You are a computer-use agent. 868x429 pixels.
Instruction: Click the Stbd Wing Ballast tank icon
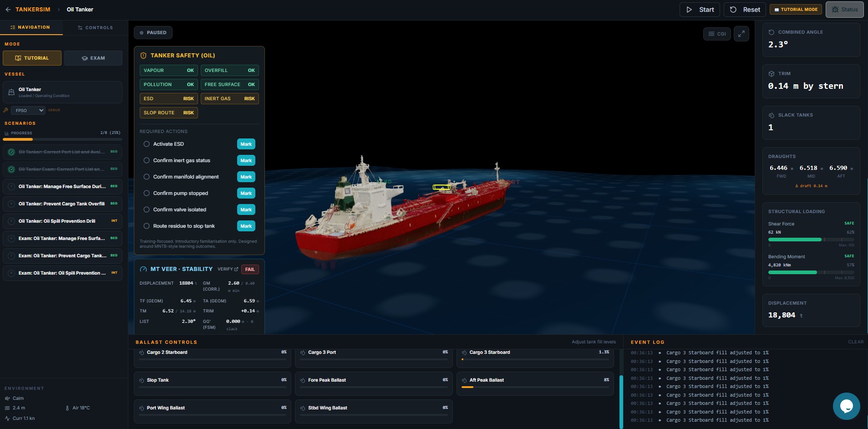pyautogui.click(x=303, y=408)
